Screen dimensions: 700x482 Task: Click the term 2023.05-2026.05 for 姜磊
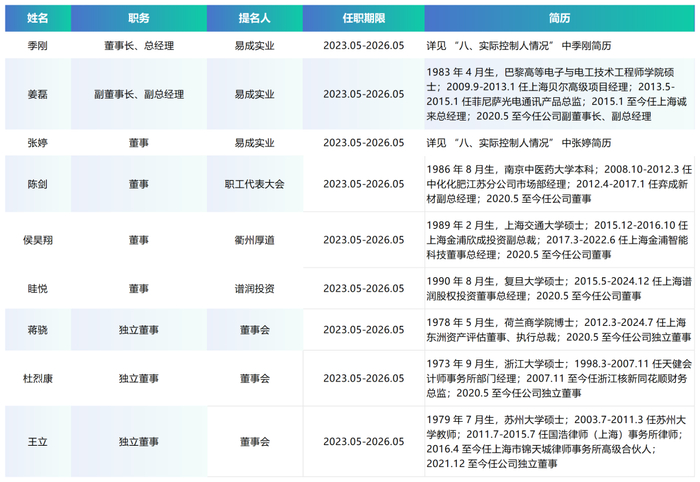[364, 94]
